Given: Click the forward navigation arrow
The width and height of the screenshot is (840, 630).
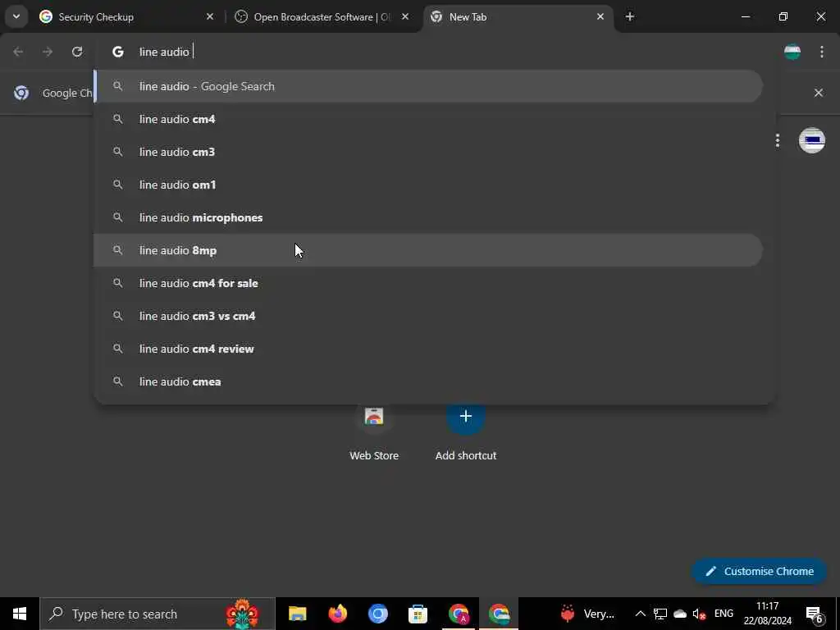Looking at the screenshot, I should click(48, 52).
